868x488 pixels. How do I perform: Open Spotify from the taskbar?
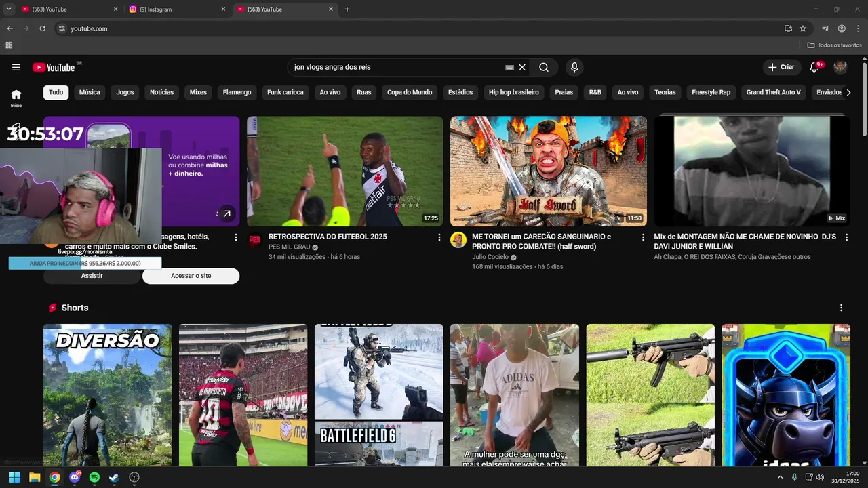tap(94, 477)
